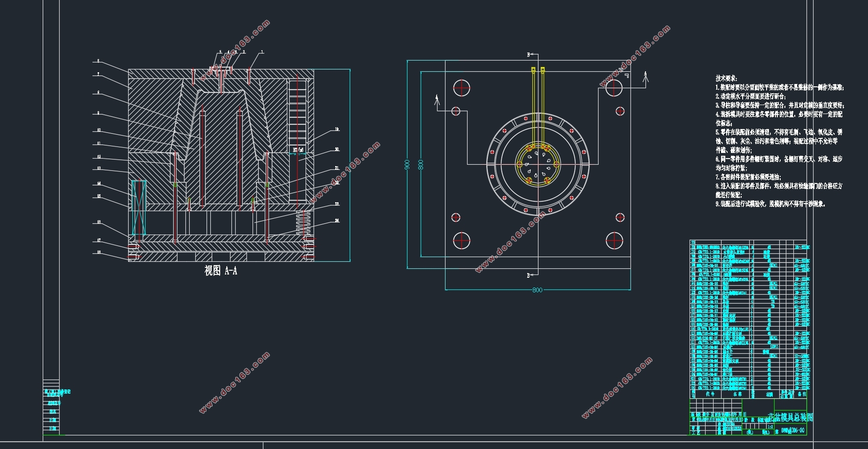This screenshot has height=449, width=868.
Task: Click the 备注 column header in parts list
Action: pyautogui.click(x=802, y=394)
